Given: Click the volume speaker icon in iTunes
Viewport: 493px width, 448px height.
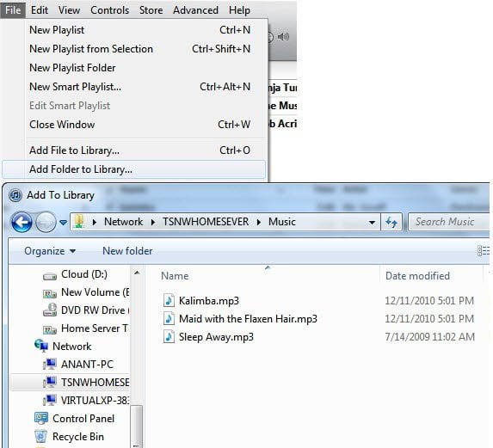Looking at the screenshot, I should 283,37.
